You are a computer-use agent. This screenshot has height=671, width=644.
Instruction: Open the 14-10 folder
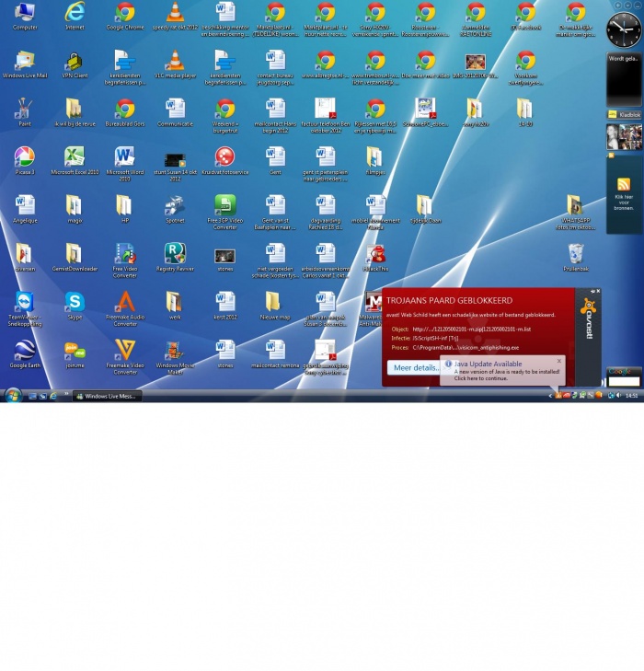tap(525, 113)
